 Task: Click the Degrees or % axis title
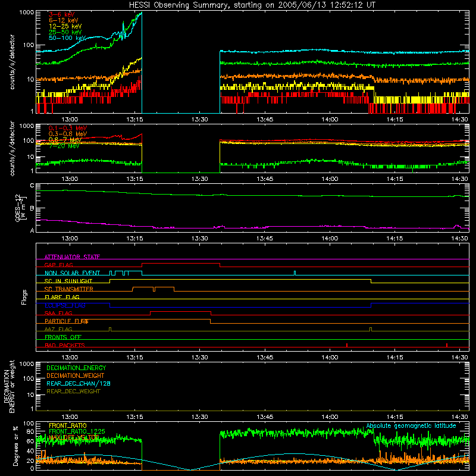(x=15, y=446)
